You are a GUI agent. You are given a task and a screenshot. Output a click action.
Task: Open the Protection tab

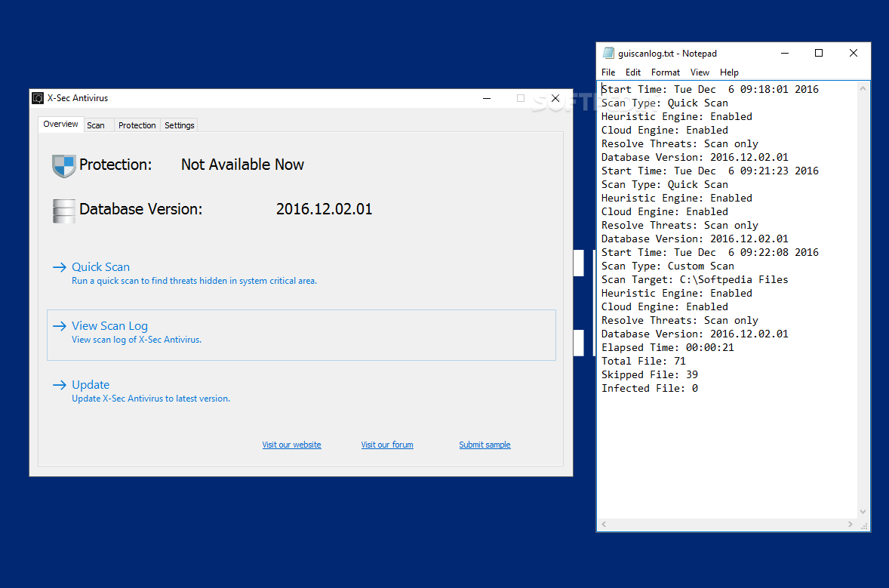[137, 125]
